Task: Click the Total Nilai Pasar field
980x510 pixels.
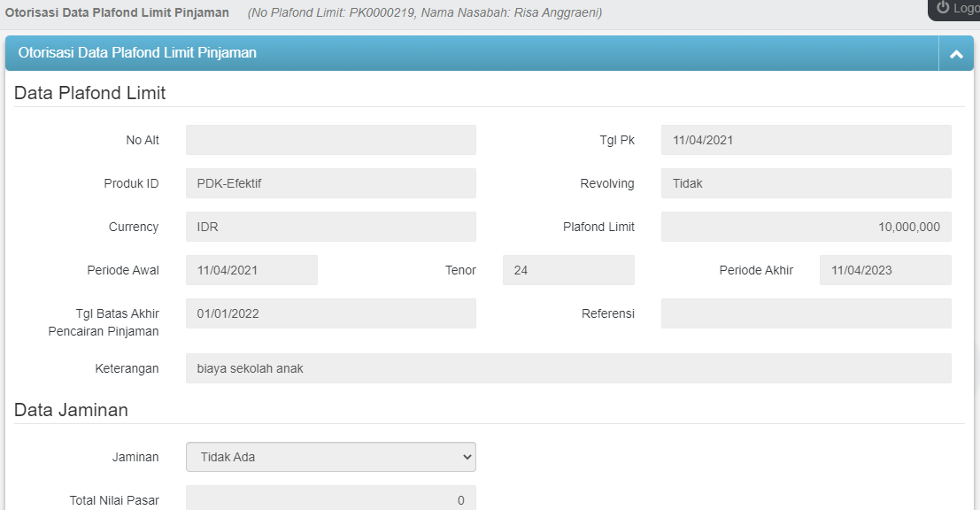Action: coord(330,499)
